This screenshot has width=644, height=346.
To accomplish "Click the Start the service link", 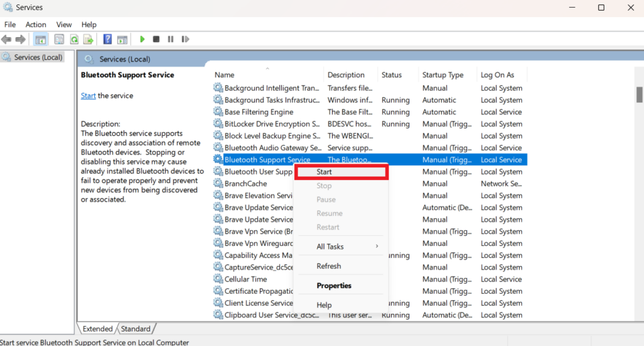I will tap(88, 96).
